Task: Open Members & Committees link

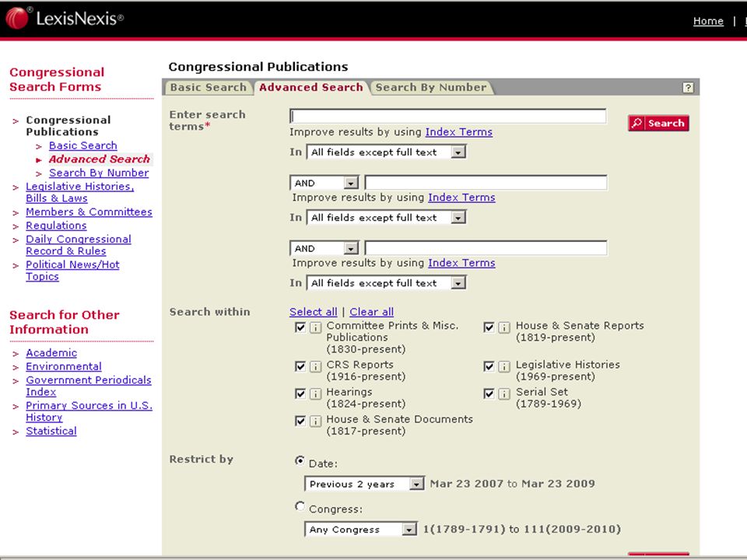Action: point(89,212)
